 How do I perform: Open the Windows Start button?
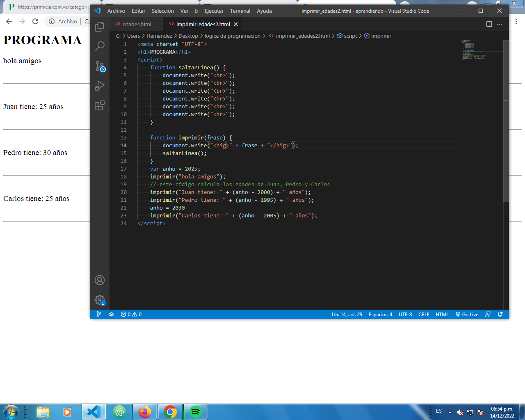click(x=11, y=412)
